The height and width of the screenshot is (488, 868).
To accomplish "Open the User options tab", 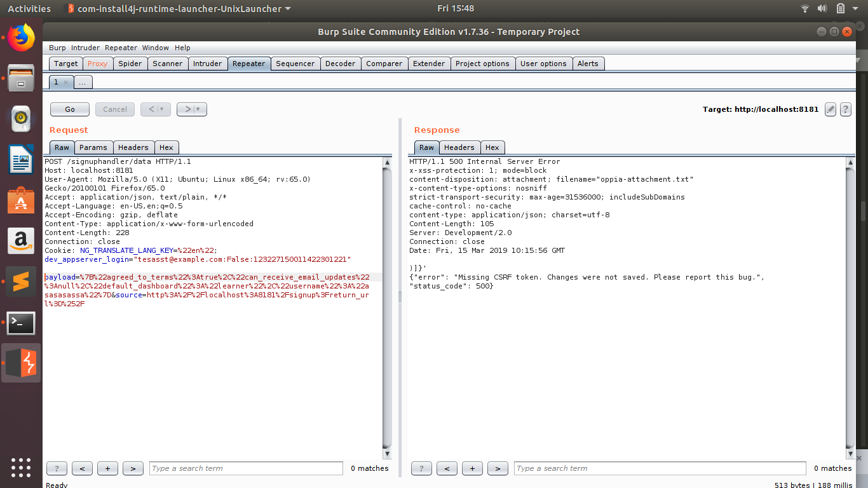I will 543,64.
